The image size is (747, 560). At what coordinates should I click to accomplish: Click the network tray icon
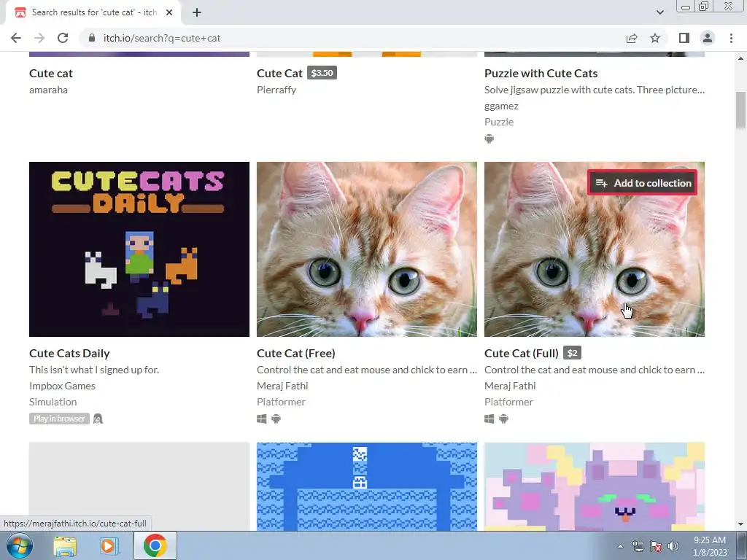pos(638,546)
